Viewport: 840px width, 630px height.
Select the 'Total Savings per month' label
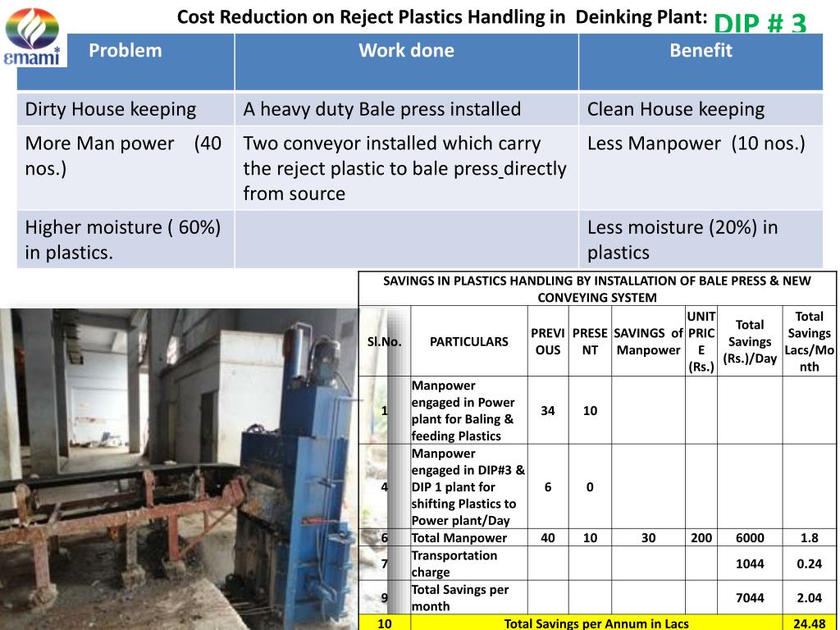click(x=460, y=598)
